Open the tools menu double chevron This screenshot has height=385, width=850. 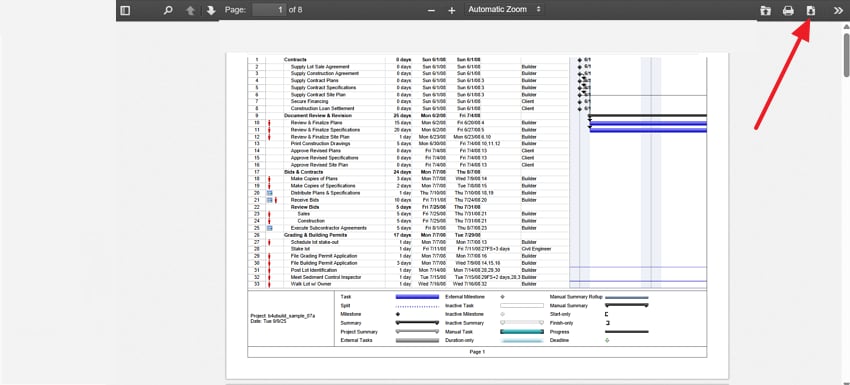(x=838, y=10)
